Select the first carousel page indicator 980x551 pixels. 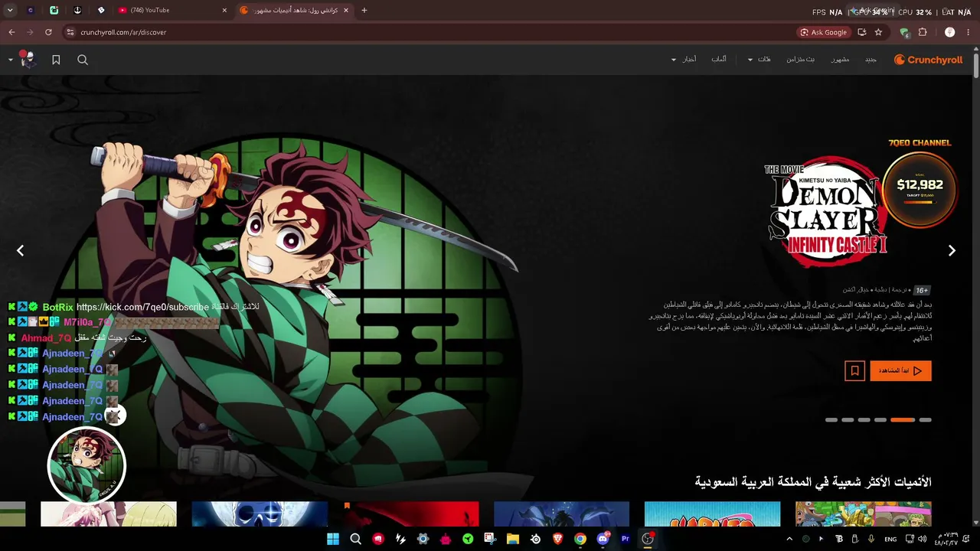coord(831,420)
